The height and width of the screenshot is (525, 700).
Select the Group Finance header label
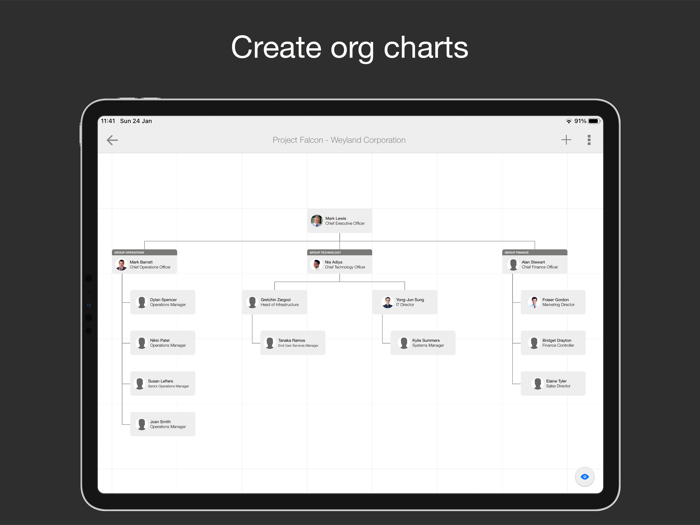(x=534, y=253)
